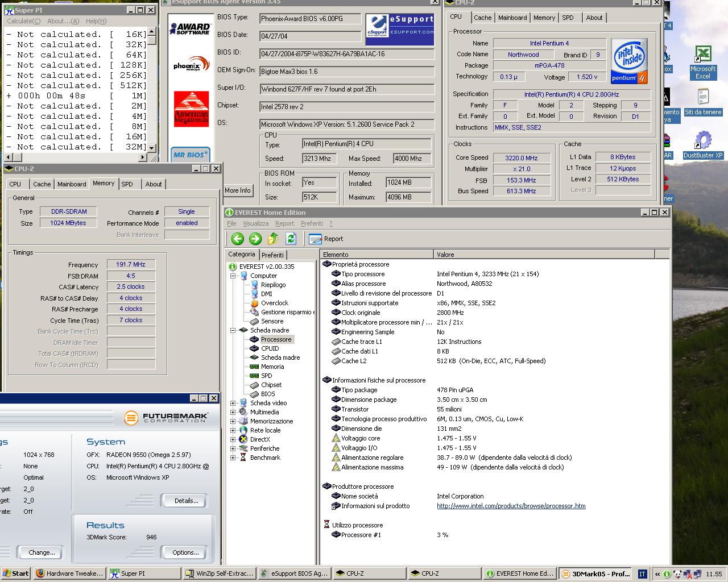
Task: Click the Intel Pentium 4 logo in CPU-Z
Action: click(x=629, y=61)
